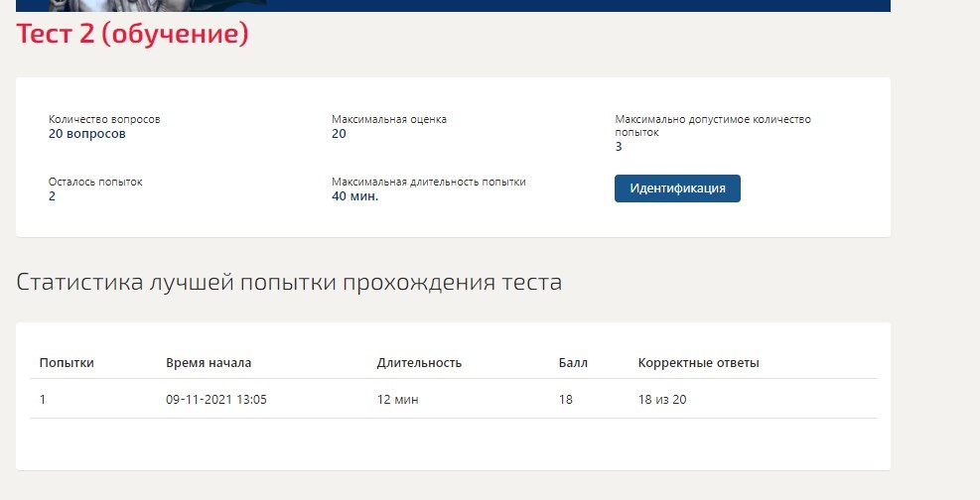This screenshot has width=980, height=500.
Task: Click attempt number 1 in the table
Action: point(43,400)
